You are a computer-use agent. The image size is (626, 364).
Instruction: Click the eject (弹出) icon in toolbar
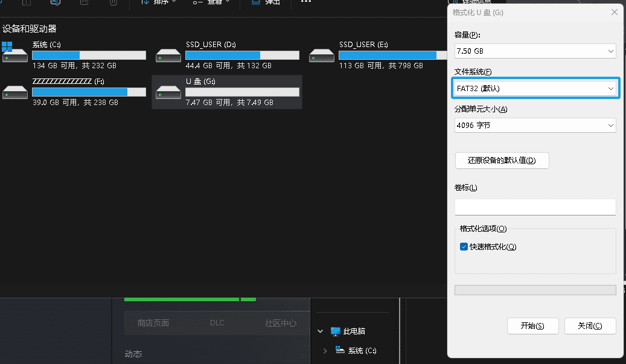[264, 2]
